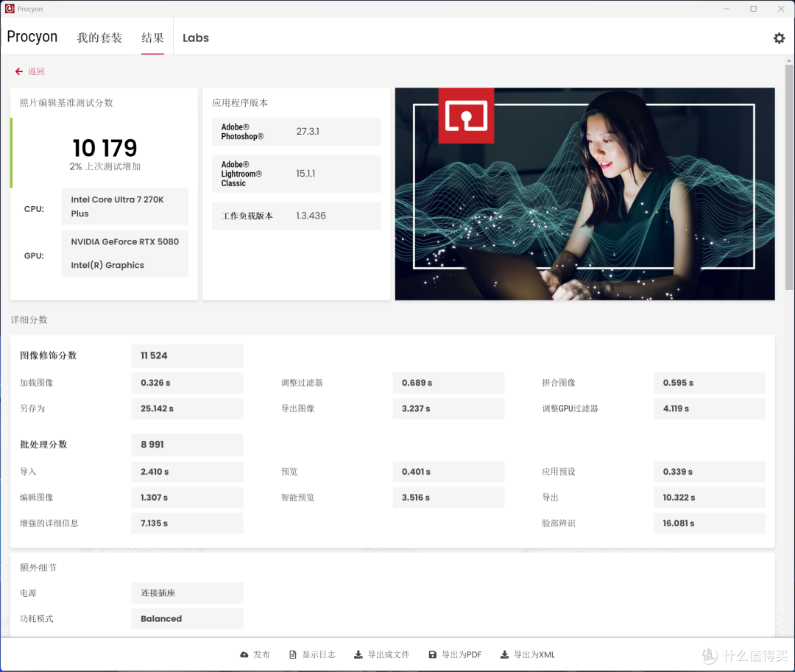Click 调整GPU过滤器 value 4.119 s
Viewport: 795px width, 672px height.
(710, 408)
